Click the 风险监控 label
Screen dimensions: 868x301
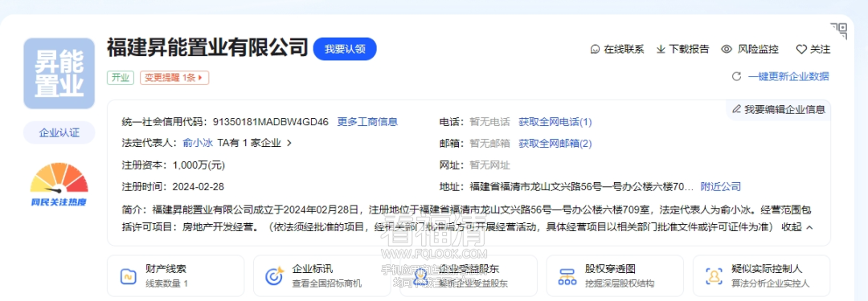pyautogui.click(x=759, y=49)
